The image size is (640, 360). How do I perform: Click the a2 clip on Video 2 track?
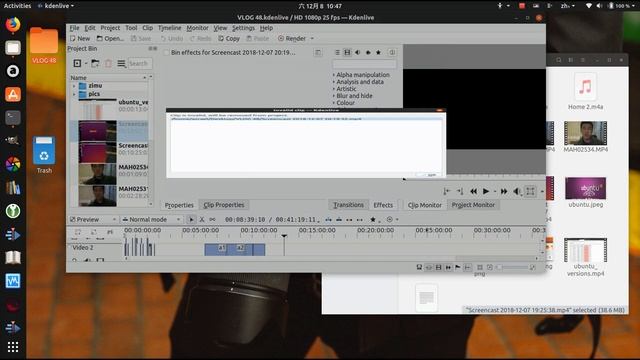tap(240, 249)
